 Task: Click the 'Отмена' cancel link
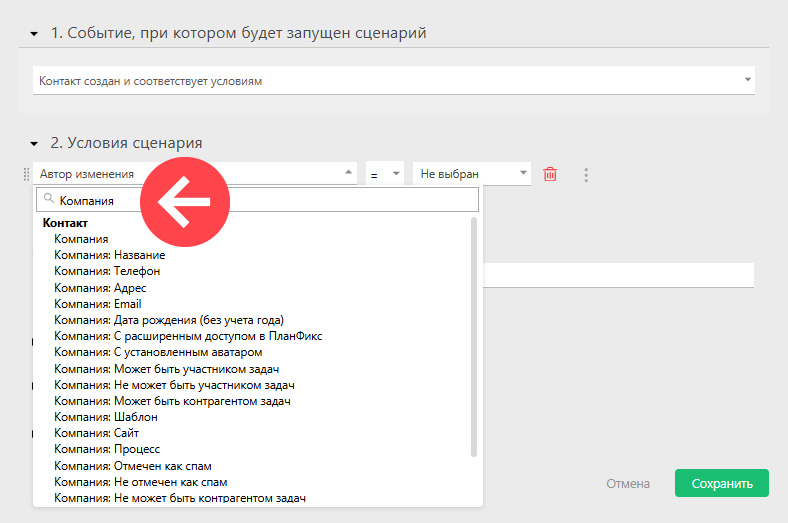628,484
